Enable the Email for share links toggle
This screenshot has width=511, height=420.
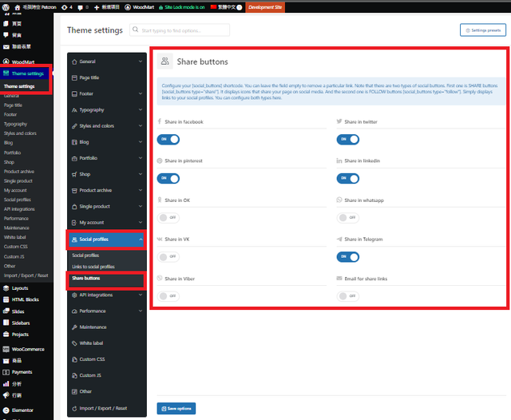point(348,296)
